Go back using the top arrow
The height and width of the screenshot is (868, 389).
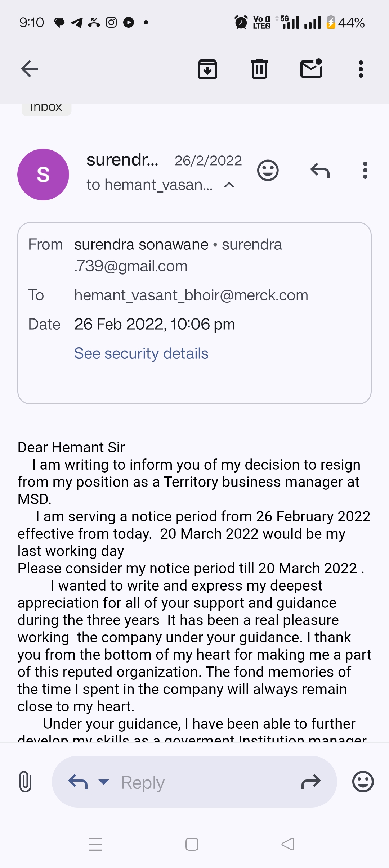(30, 69)
